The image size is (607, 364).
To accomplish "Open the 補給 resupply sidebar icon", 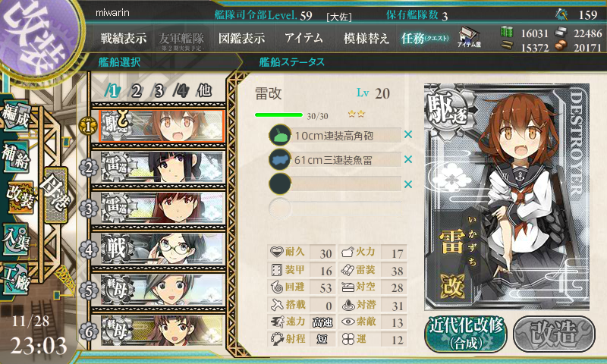I will pyautogui.click(x=16, y=155).
